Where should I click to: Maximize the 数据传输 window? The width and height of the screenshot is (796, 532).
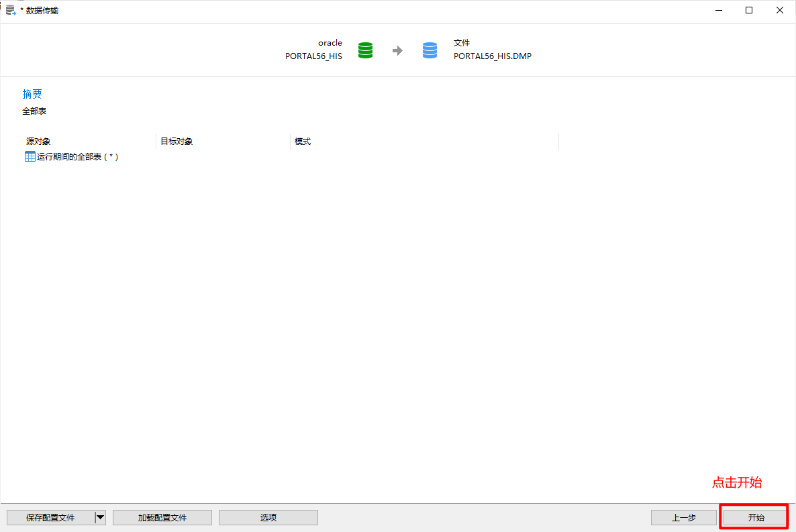coord(749,10)
